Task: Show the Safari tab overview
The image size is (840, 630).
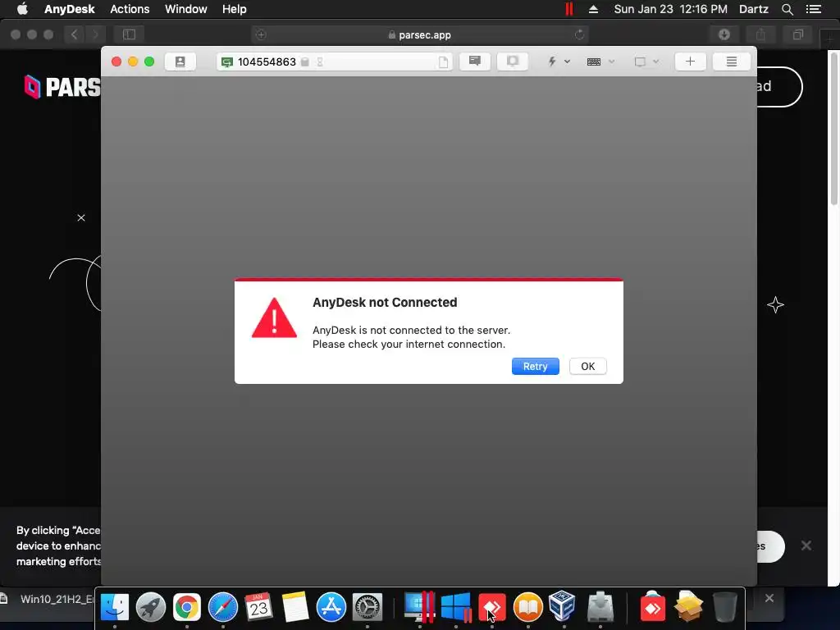Action: coord(798,34)
